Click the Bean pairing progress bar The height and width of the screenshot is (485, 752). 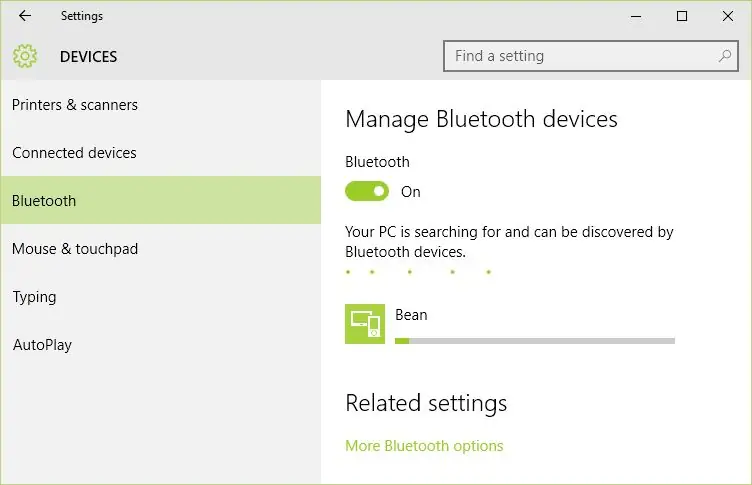(x=535, y=341)
